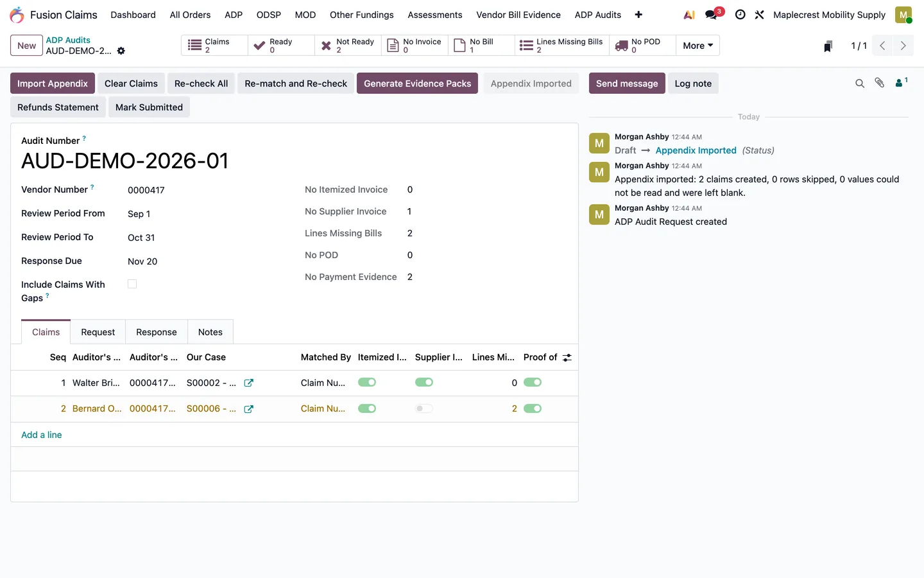The height and width of the screenshot is (578, 924).
Task: Enable Supplier Invoice for Bernard O... row
Action: click(424, 408)
